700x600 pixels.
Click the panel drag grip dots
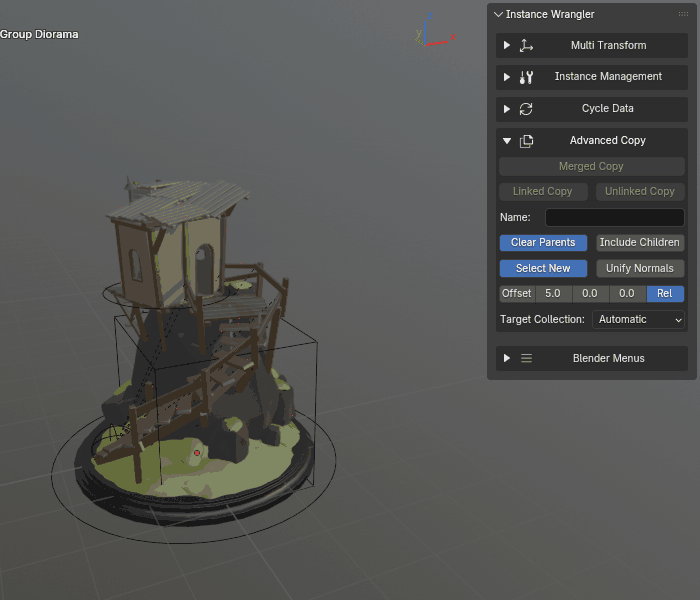(683, 14)
